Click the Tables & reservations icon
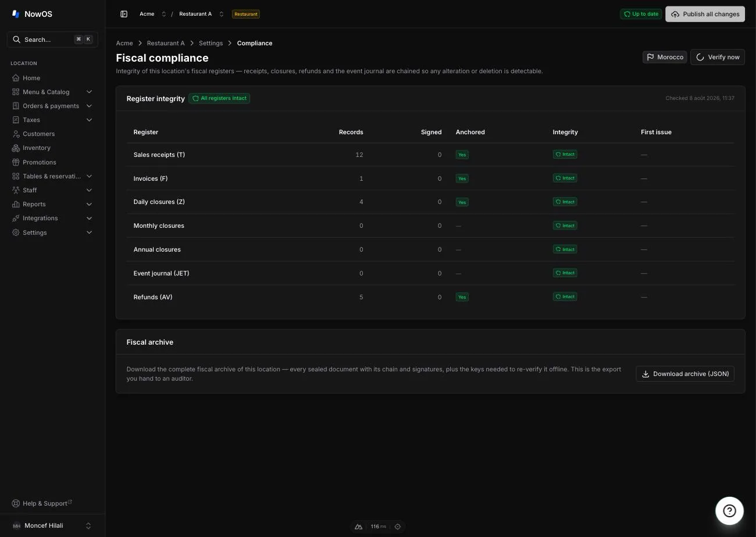Viewport: 756px width, 537px height. click(16, 176)
